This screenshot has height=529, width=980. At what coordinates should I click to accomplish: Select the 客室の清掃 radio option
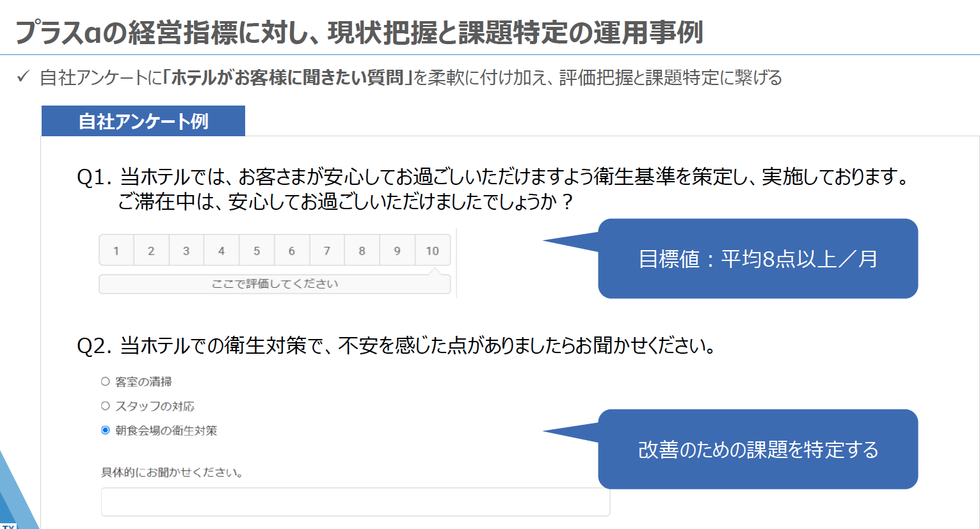[106, 381]
